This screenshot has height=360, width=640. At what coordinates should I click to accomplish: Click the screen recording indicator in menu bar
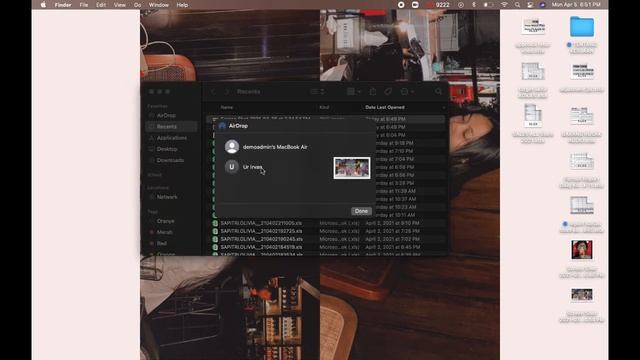[401, 5]
